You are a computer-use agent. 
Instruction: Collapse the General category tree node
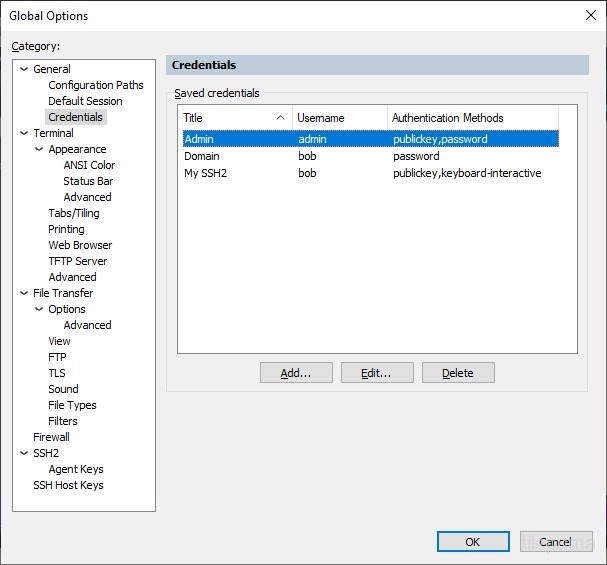[x=25, y=69]
